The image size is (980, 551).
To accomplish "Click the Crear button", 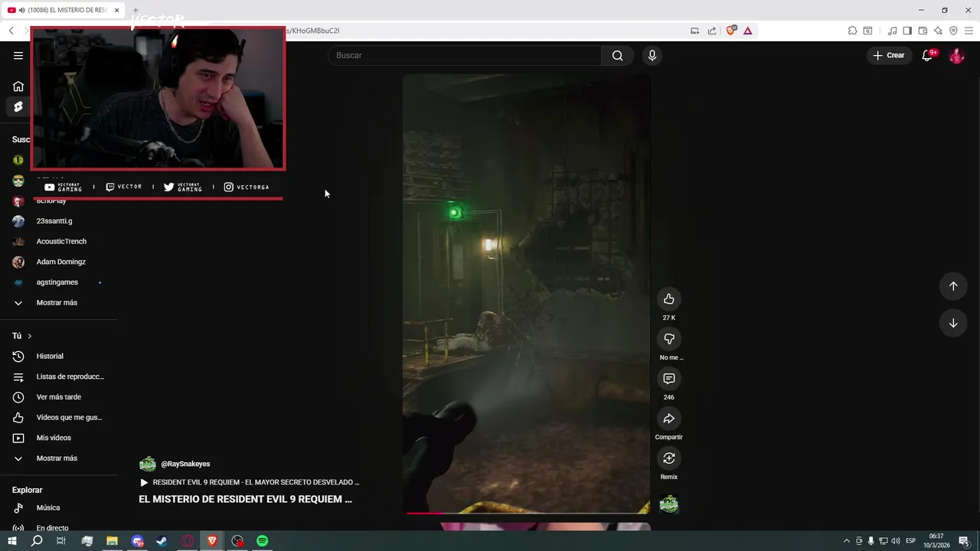I will tap(889, 55).
